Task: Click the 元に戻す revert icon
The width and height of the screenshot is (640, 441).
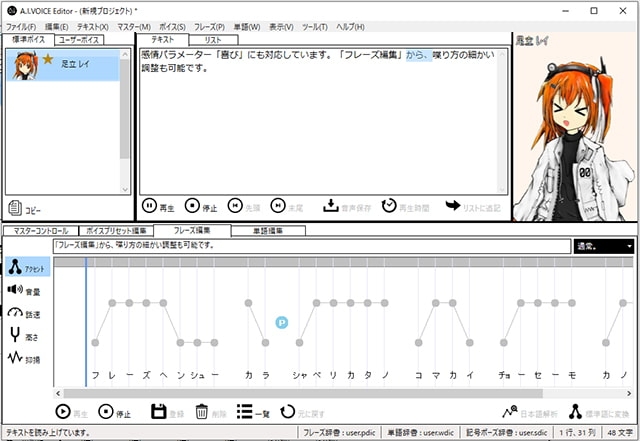Action: tap(287, 412)
